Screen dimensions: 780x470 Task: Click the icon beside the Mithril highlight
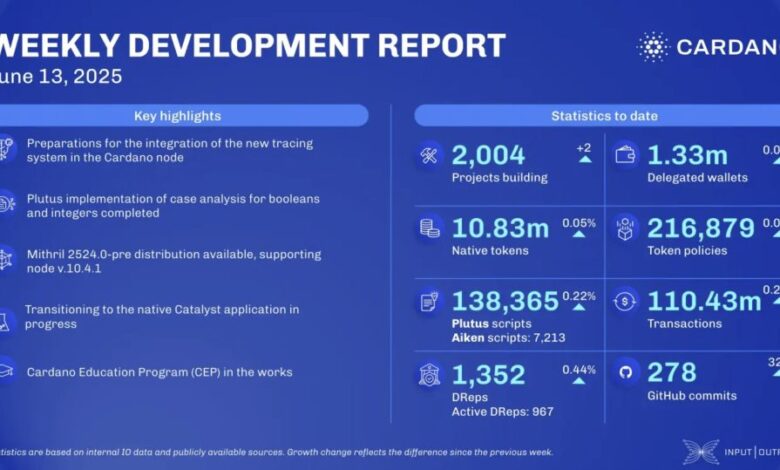click(x=5, y=260)
